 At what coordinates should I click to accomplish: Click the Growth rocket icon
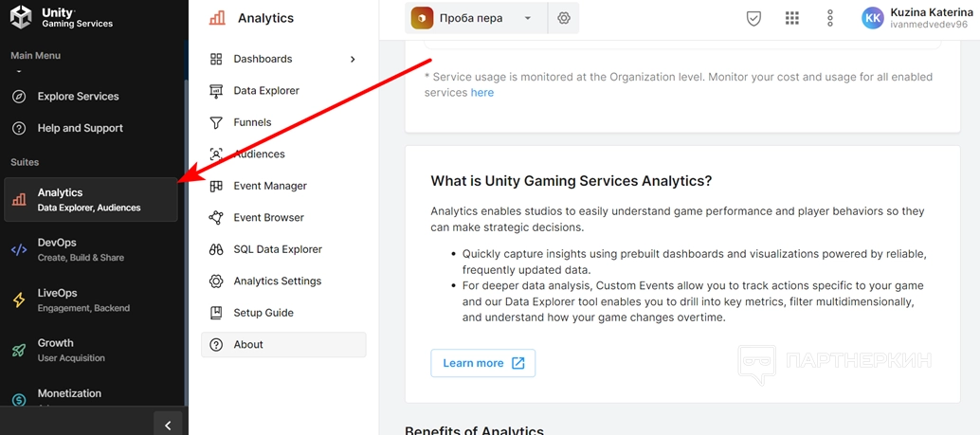pos(19,351)
